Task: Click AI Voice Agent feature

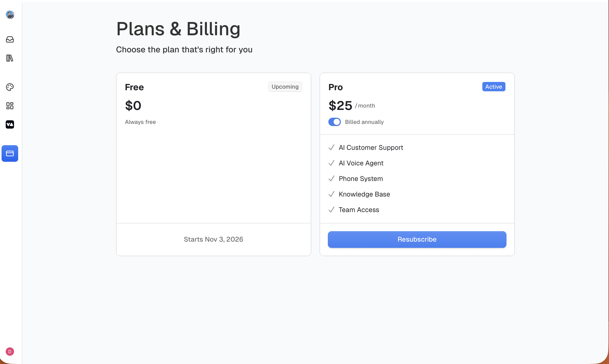Action: 361,163
